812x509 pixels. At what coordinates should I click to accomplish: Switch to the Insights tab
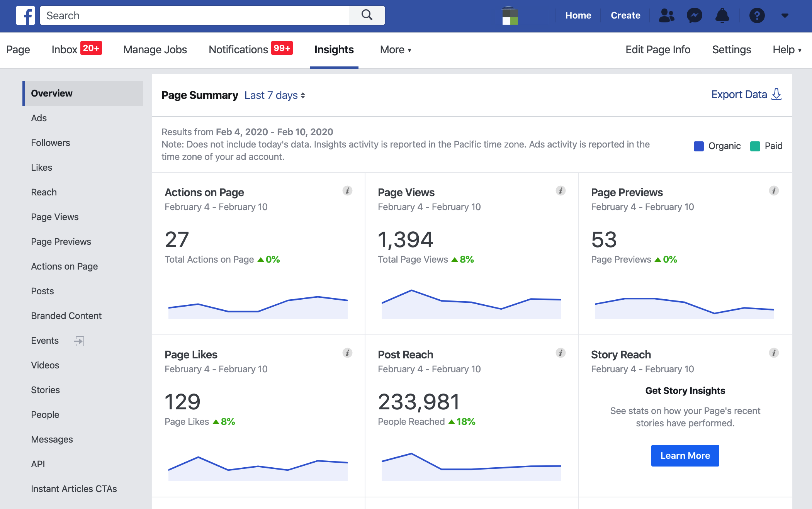click(x=333, y=50)
